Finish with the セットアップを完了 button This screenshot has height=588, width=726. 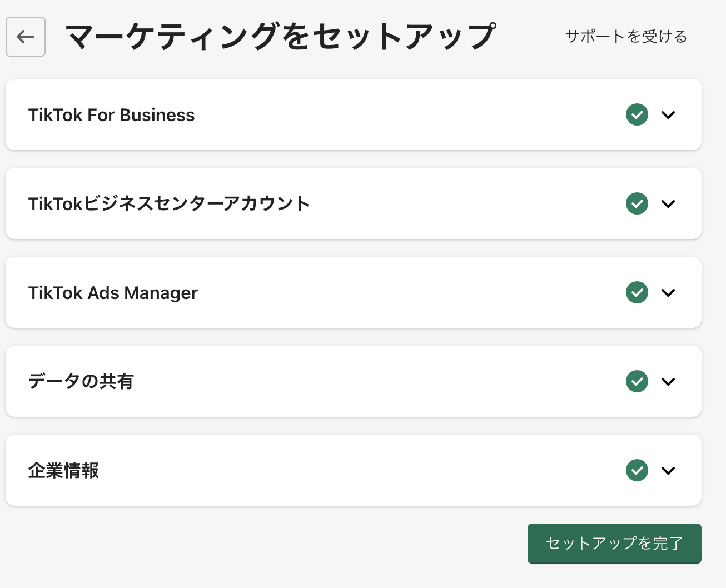tap(614, 543)
